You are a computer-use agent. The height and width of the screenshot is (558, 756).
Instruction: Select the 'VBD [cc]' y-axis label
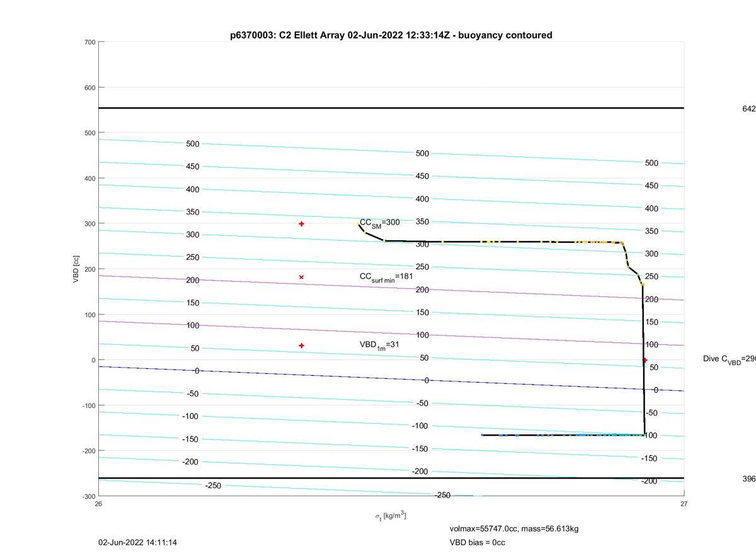76,269
